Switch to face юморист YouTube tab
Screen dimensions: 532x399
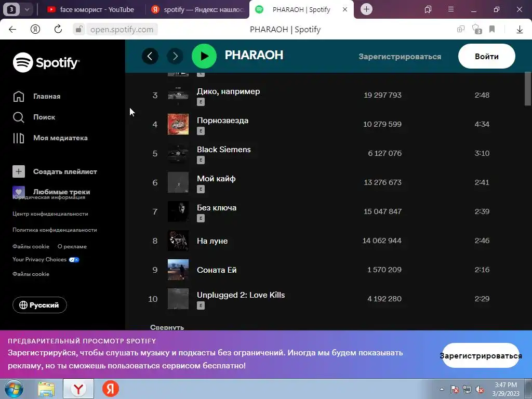pos(90,9)
